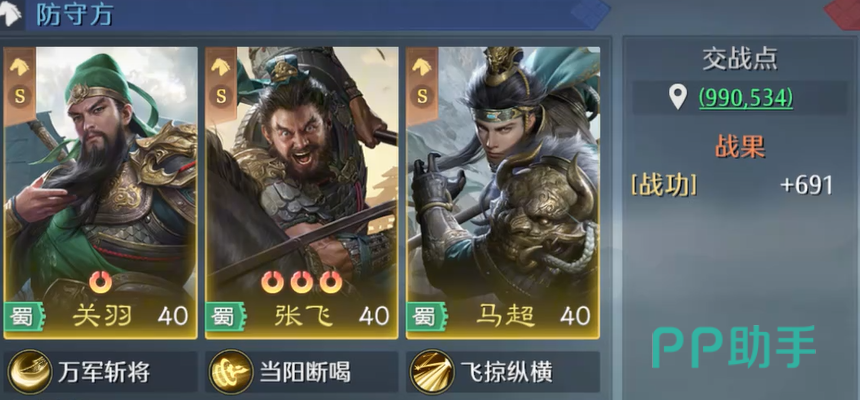Tap the cavalry horse icon on 马超 card

[x=422, y=66]
